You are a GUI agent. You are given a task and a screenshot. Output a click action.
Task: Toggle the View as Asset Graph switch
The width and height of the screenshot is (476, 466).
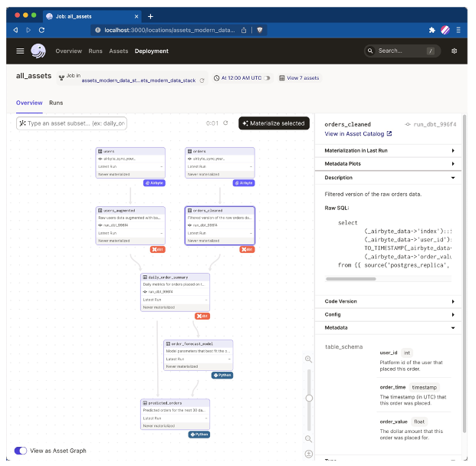pyautogui.click(x=21, y=451)
